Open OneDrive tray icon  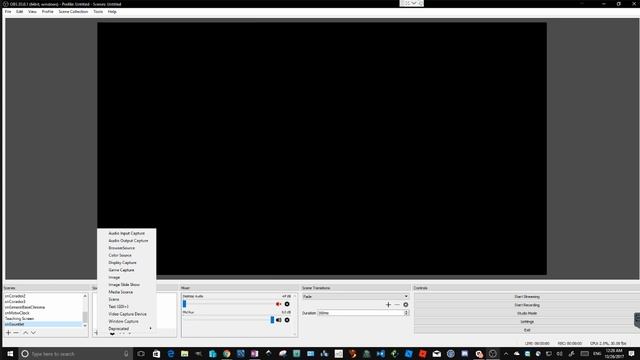pos(517,353)
